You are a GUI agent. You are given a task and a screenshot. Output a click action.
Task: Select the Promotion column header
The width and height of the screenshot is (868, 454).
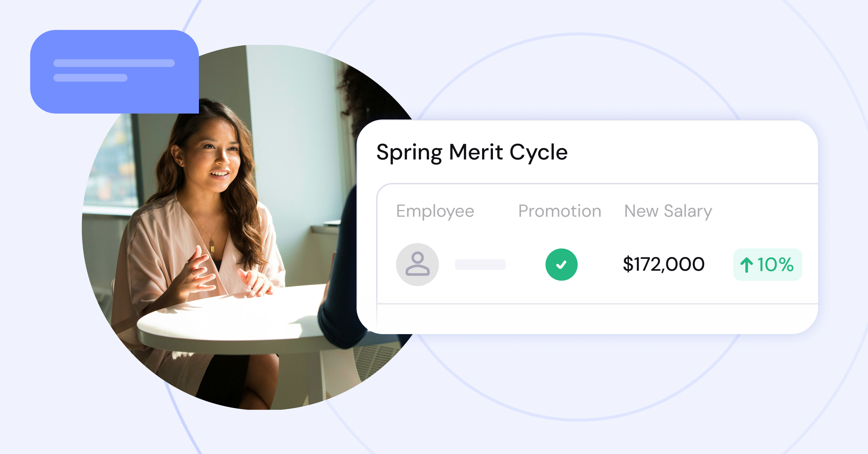pos(559,211)
